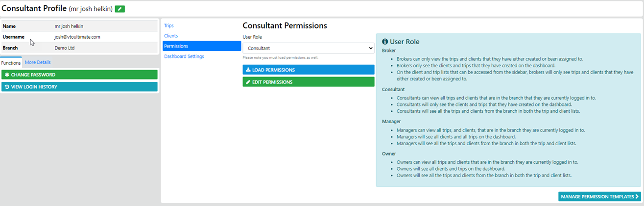Open the Trips section
Screen dimensions: 644x206
(169, 26)
